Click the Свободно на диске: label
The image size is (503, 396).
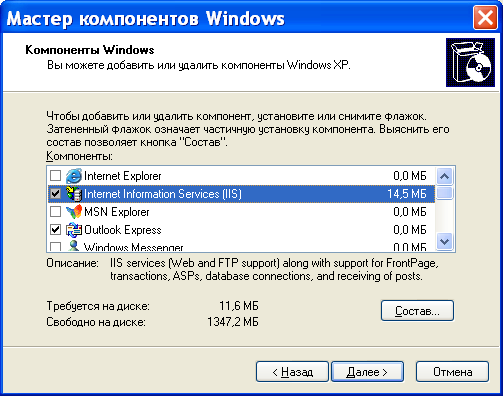click(96, 322)
